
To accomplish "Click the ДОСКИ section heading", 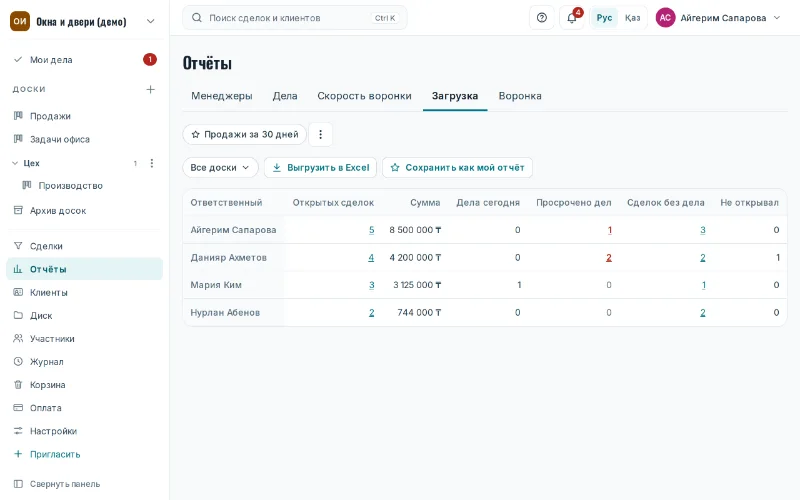I will pos(29,89).
